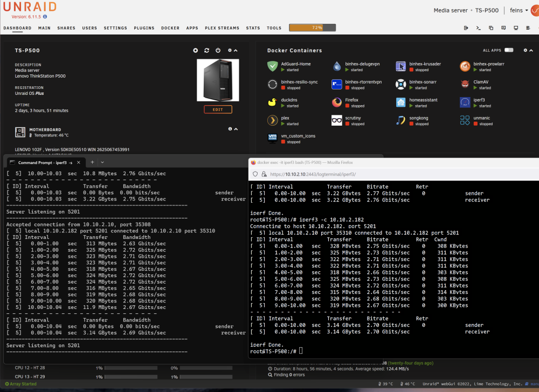Click the binhex-delugevpn container icon
This screenshot has height=392, width=539.
[337, 66]
